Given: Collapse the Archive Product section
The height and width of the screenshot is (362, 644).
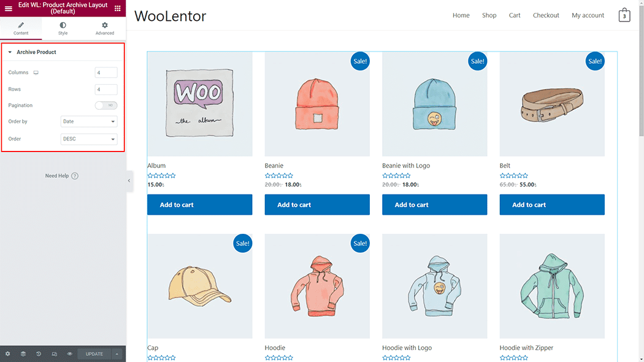Looking at the screenshot, I should (10, 52).
